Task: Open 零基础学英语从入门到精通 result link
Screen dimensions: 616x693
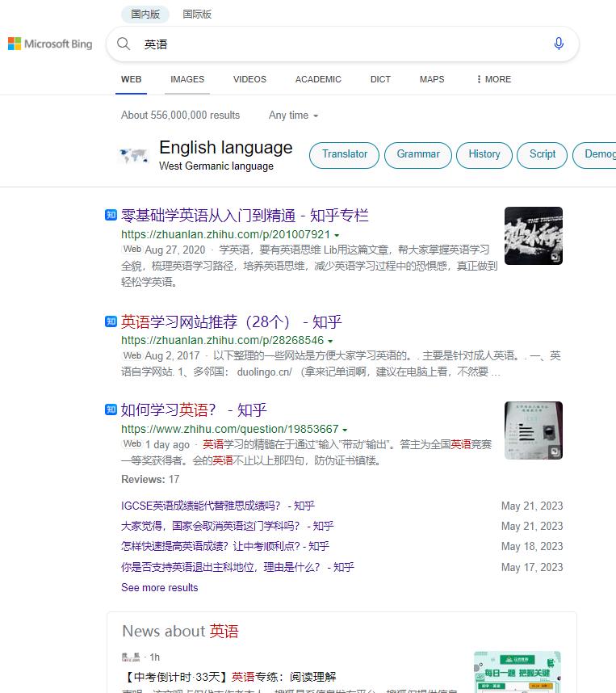Action: point(245,215)
